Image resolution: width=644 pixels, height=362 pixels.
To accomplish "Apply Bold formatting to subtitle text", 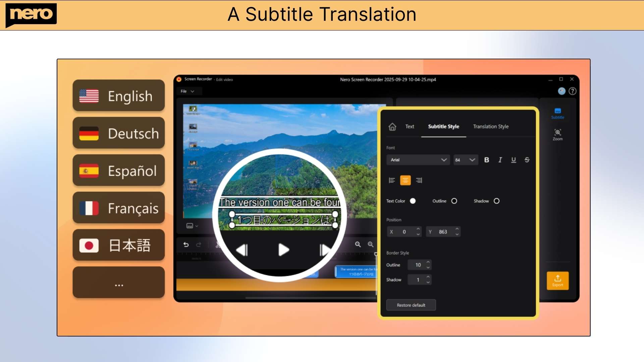I will click(487, 160).
